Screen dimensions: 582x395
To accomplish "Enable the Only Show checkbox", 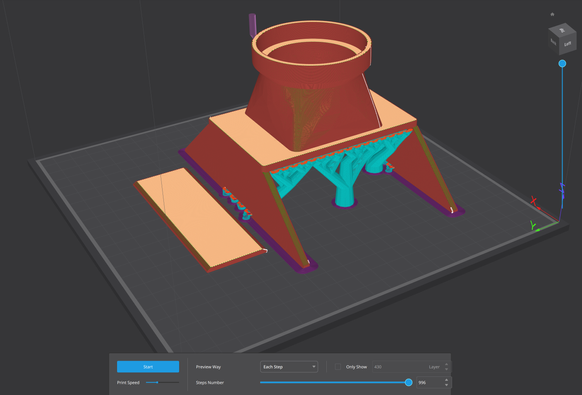I will click(x=338, y=367).
